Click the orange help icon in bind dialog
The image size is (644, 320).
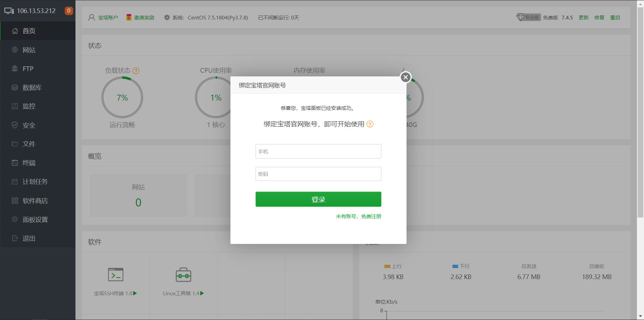pos(370,124)
